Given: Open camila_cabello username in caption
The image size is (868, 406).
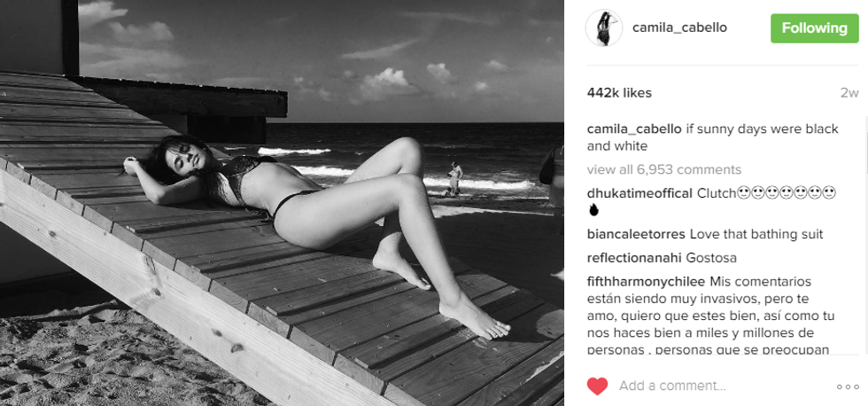Looking at the screenshot, I should (x=634, y=129).
